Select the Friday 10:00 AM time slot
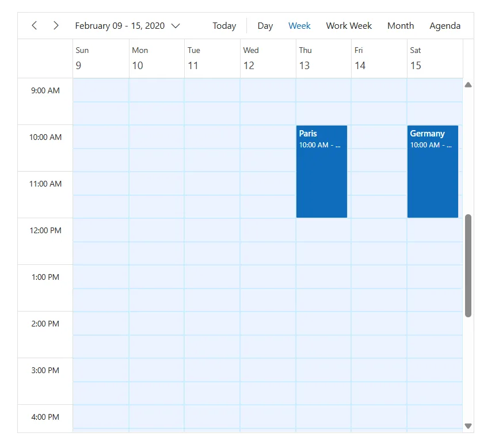 coord(379,136)
